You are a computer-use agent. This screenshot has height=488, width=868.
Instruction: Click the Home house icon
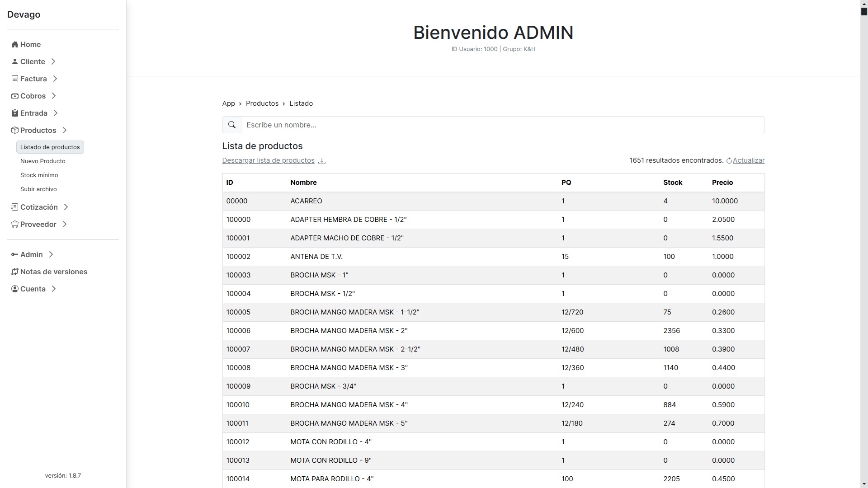pos(15,44)
